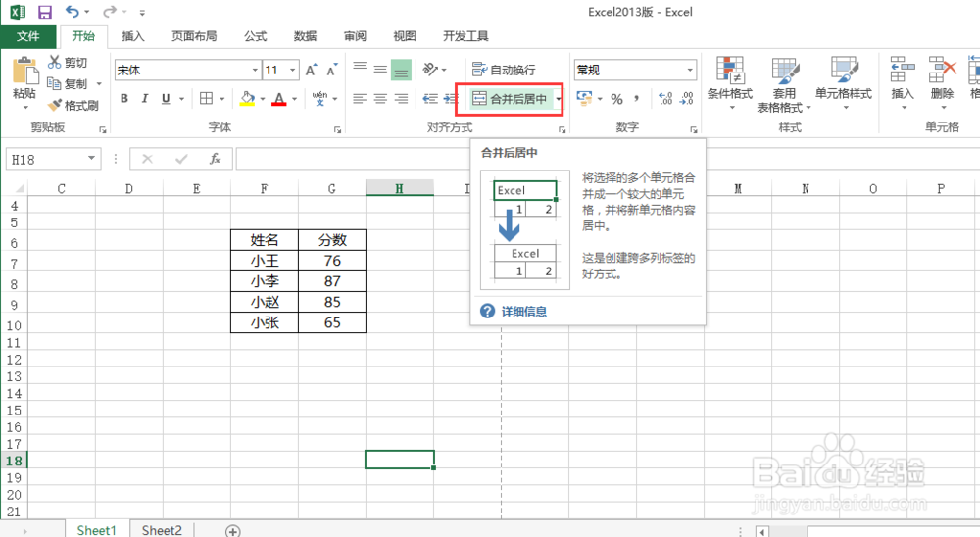Click the borders icon

[206, 98]
